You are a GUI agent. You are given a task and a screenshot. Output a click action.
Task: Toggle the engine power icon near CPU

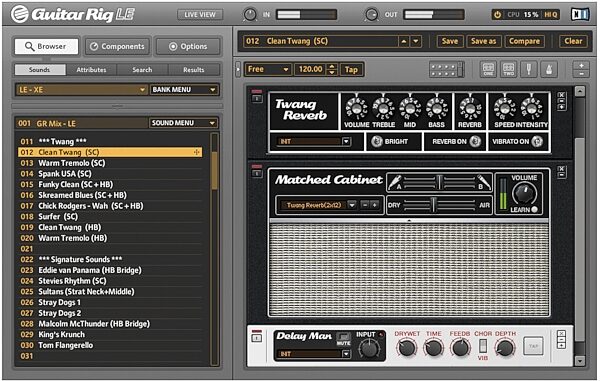point(497,15)
